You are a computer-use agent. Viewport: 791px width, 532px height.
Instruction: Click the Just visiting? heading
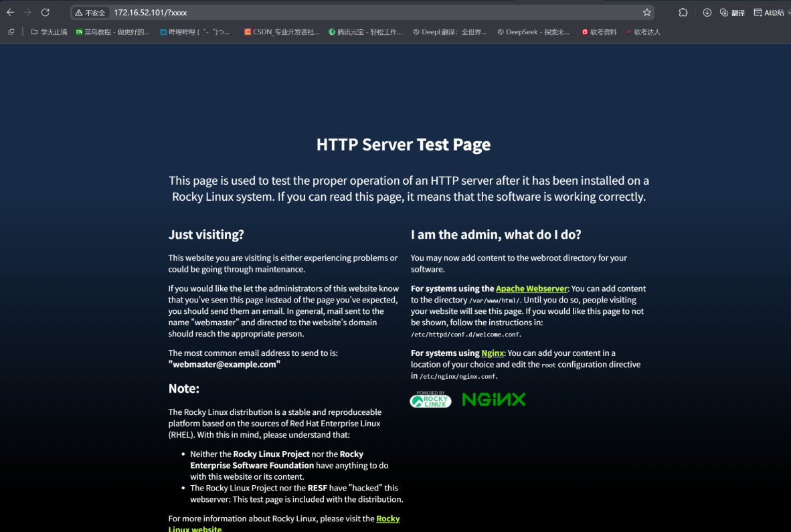[206, 234]
